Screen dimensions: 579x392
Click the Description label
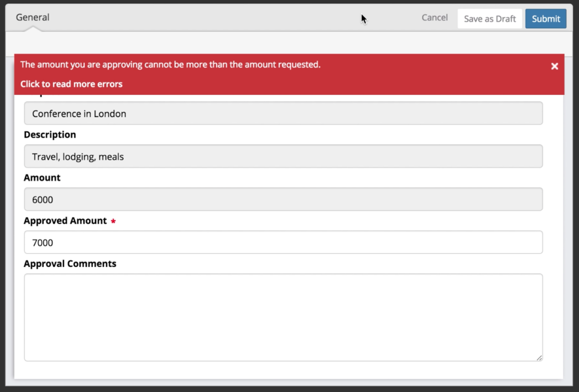[50, 135]
